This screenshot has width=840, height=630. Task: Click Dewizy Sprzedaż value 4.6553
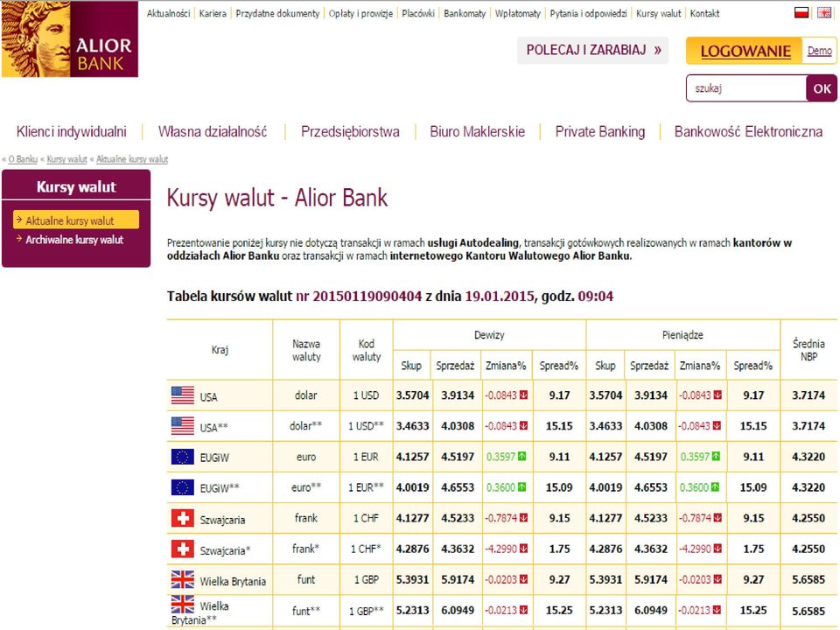click(x=458, y=487)
